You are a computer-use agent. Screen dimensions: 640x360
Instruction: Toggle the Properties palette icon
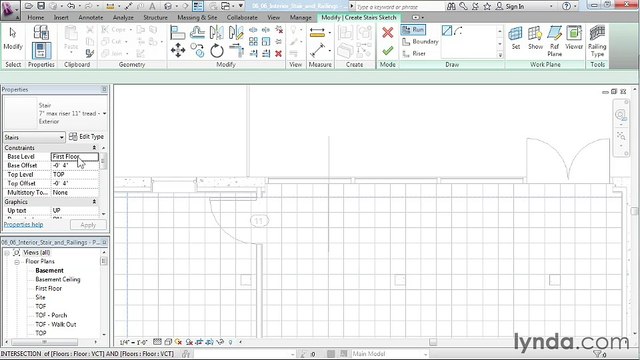(41, 51)
